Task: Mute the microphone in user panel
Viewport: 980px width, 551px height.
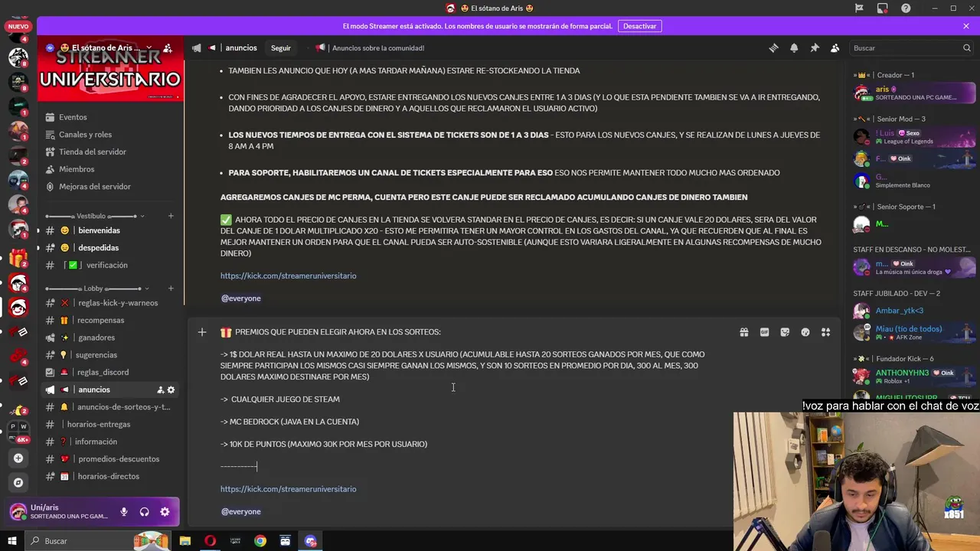Action: [123, 512]
